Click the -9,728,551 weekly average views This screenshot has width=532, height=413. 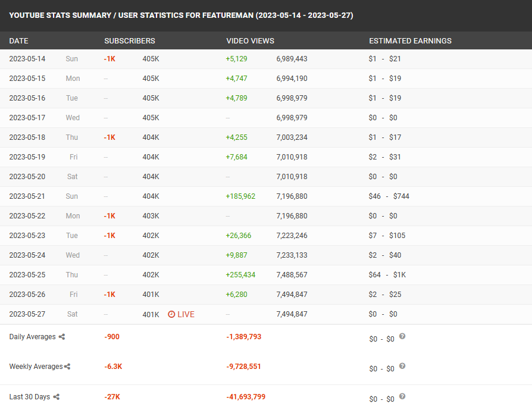pos(243,367)
